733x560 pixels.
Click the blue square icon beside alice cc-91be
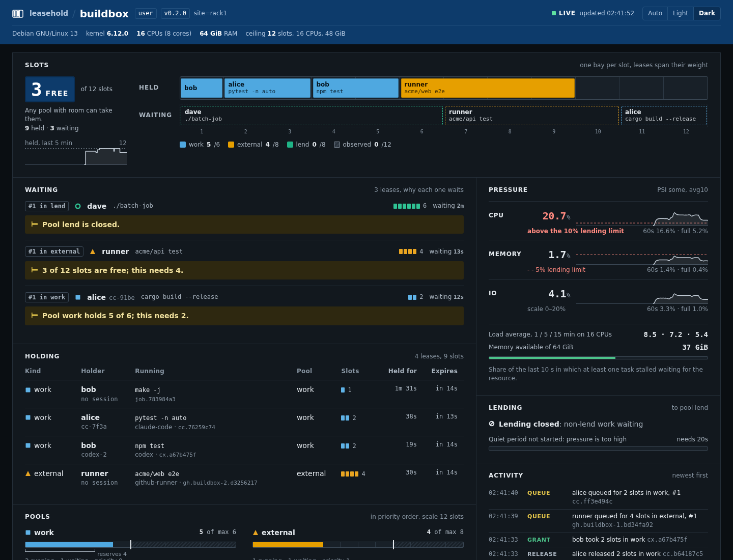click(78, 297)
